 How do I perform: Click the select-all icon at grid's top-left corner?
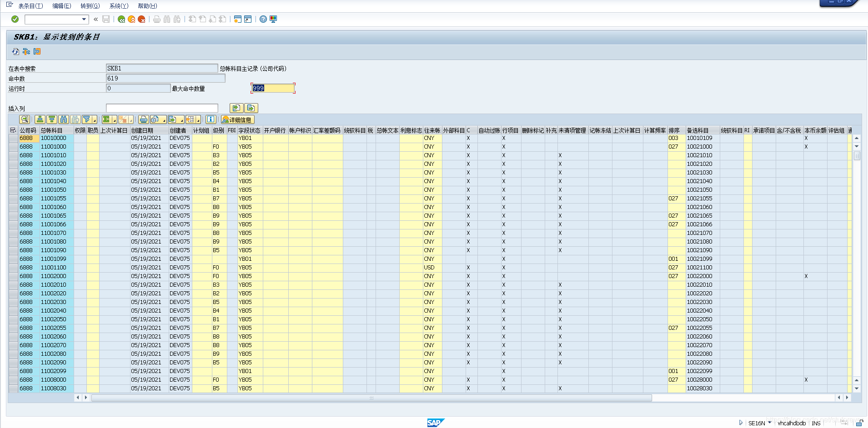[x=13, y=130]
